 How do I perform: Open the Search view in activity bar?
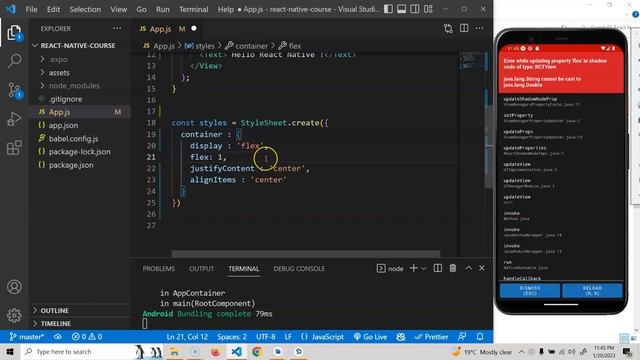[x=14, y=61]
